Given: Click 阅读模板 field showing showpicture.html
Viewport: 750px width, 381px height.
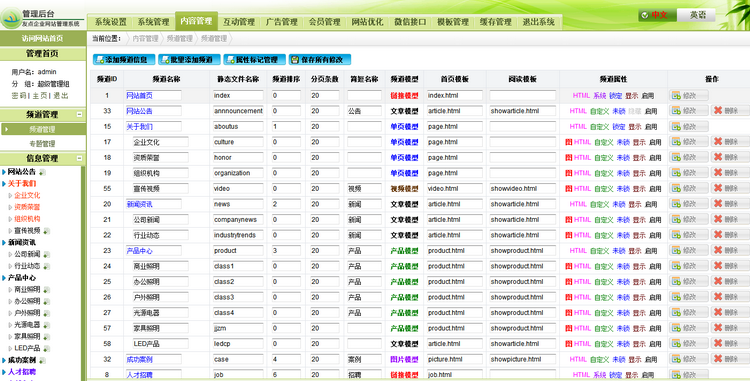Looking at the screenshot, I should point(523,359).
